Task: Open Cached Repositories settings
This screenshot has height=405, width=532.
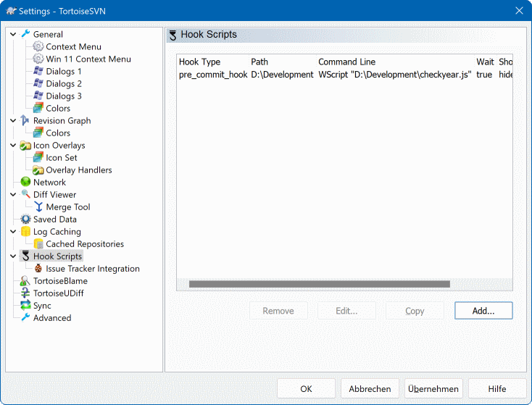Action: point(85,244)
